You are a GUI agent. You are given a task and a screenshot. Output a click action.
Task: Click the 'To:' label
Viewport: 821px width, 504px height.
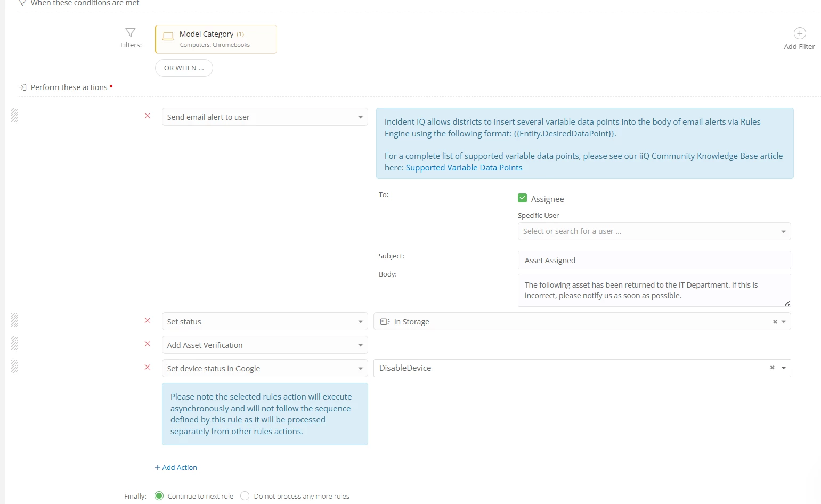(384, 195)
